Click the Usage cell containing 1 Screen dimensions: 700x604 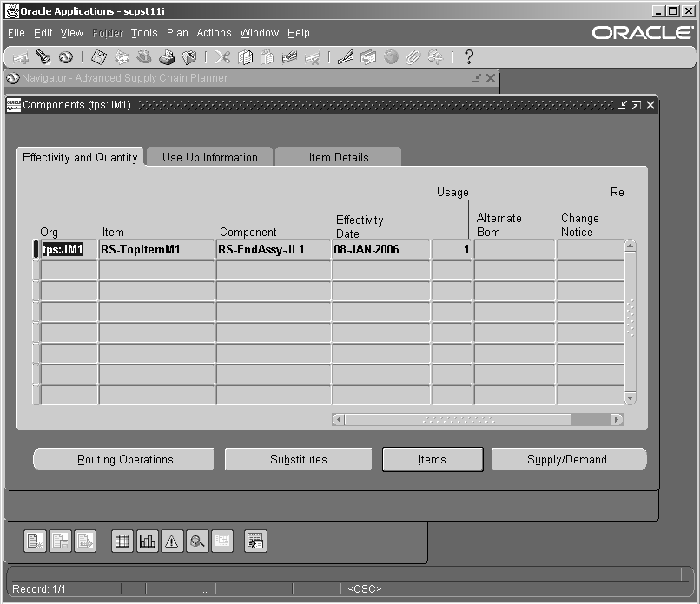coord(452,249)
